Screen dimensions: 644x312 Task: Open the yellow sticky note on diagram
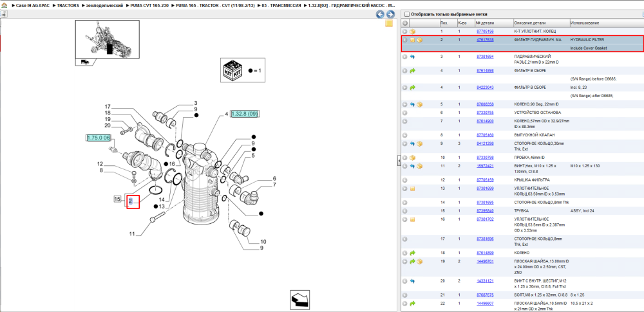(388, 23)
